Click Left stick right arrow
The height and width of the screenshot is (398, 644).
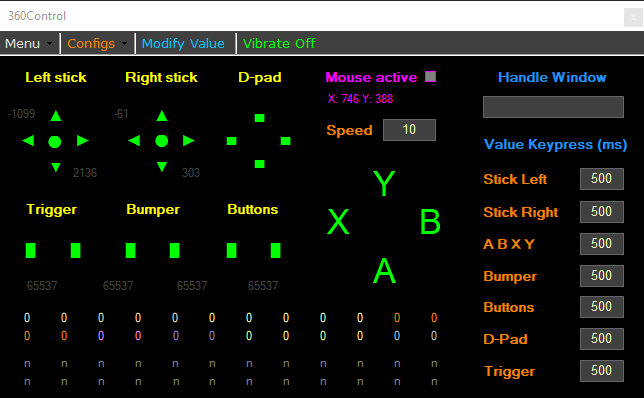83,141
